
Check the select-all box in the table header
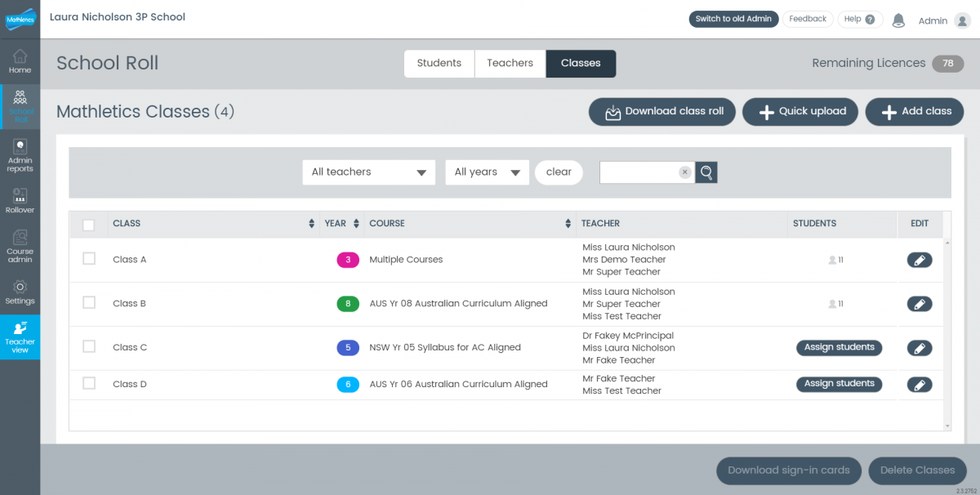pyautogui.click(x=89, y=223)
